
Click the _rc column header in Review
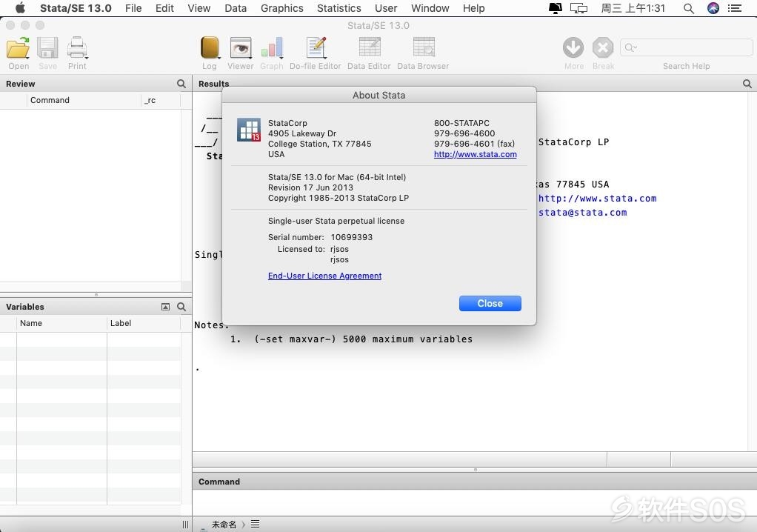click(x=161, y=100)
